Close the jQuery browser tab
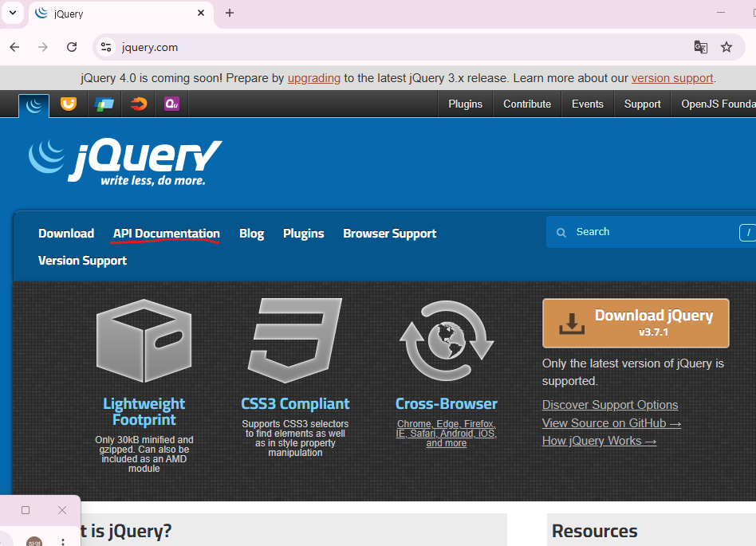Viewport: 756px width, 546px height. point(201,13)
